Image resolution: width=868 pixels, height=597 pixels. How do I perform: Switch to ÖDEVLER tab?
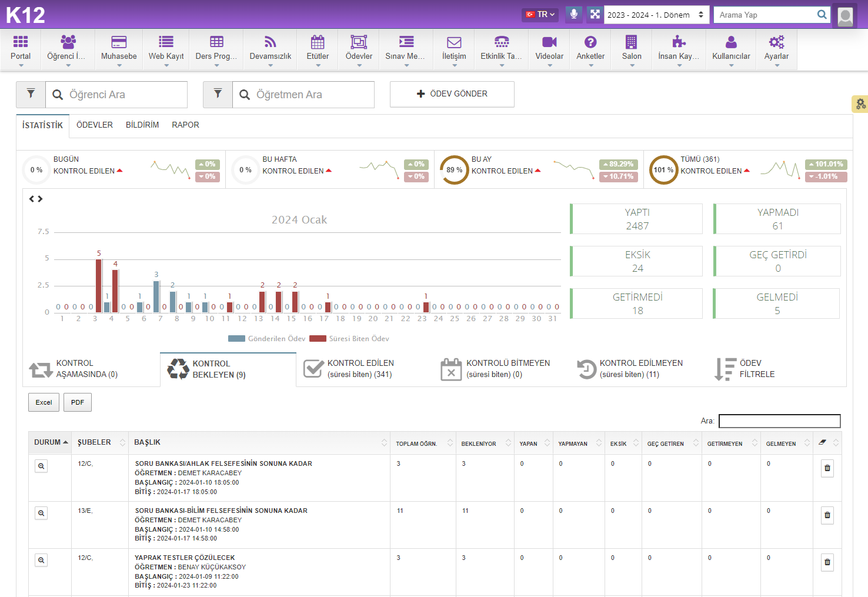pos(95,125)
